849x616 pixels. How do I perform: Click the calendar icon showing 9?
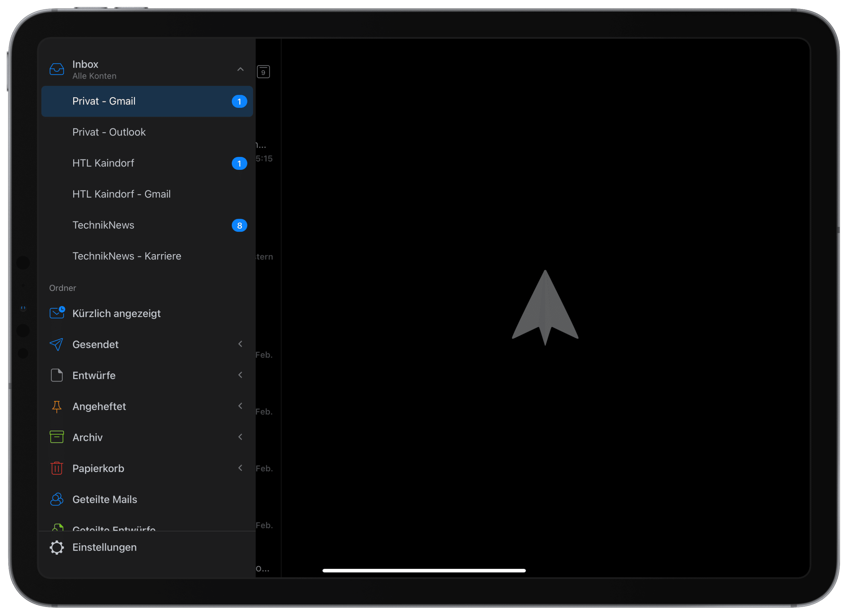(x=264, y=72)
